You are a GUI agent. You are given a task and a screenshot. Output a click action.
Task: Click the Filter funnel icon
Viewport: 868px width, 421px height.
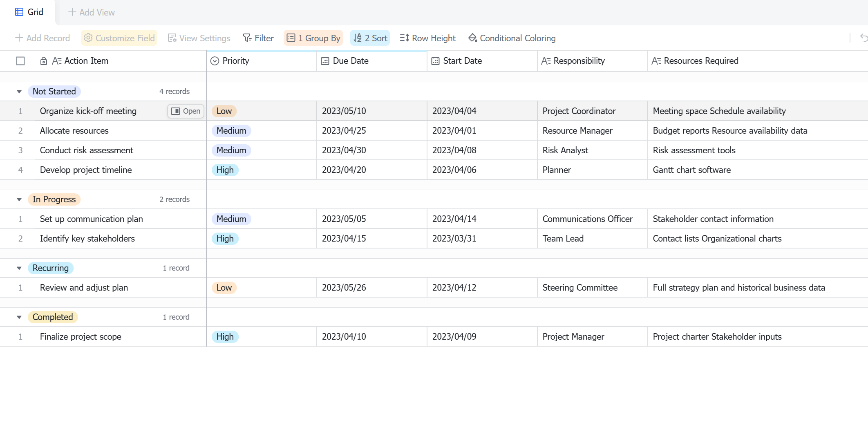[247, 38]
